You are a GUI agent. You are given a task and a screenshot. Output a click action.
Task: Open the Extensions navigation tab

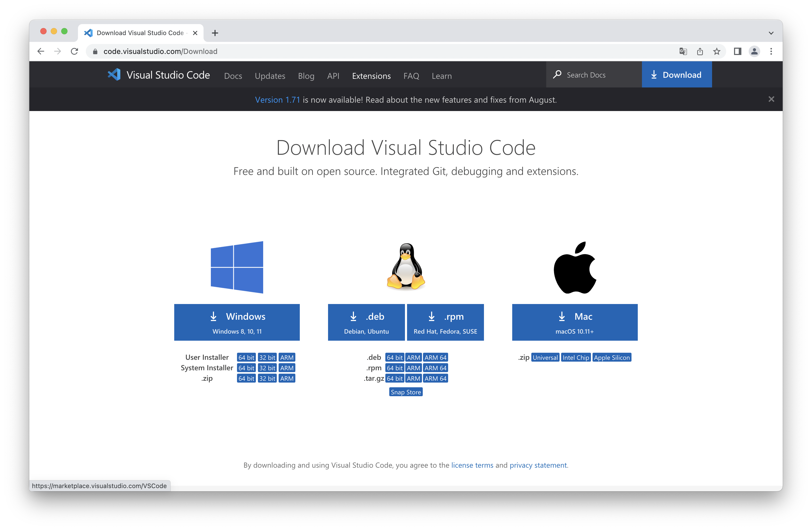click(x=371, y=76)
